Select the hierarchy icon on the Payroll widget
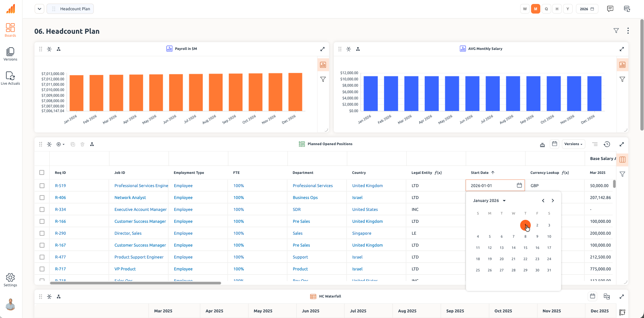The image size is (644, 318). (x=58, y=49)
